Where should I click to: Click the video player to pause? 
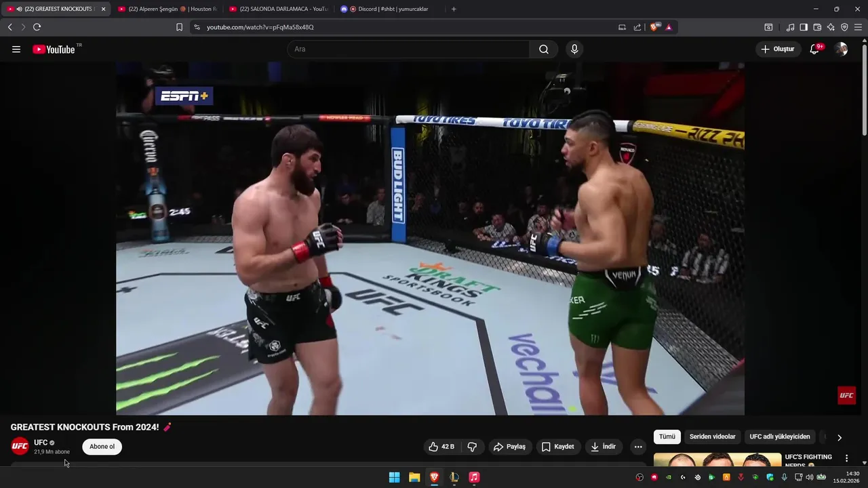pos(430,239)
